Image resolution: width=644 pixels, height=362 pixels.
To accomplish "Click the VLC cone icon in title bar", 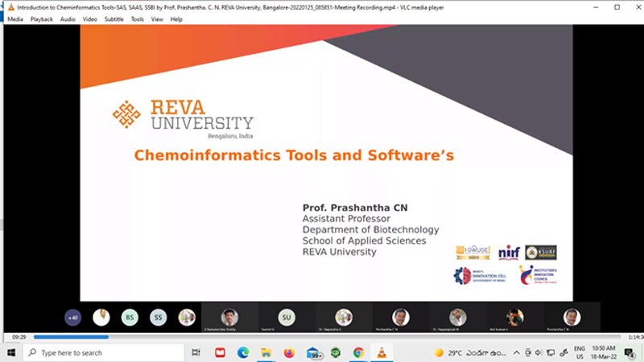I will pyautogui.click(x=11, y=7).
